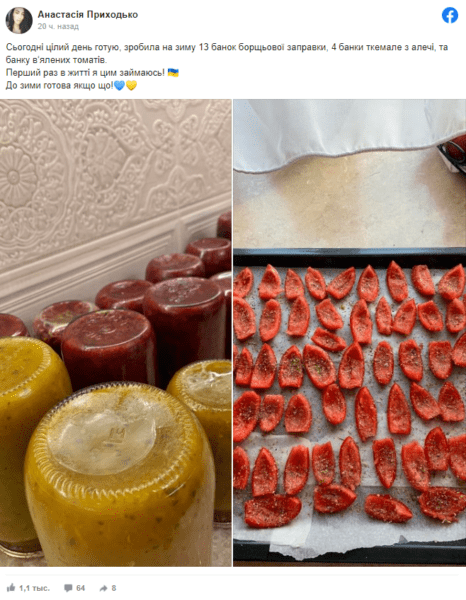Click the Ukrainian flag emoji

173,73
